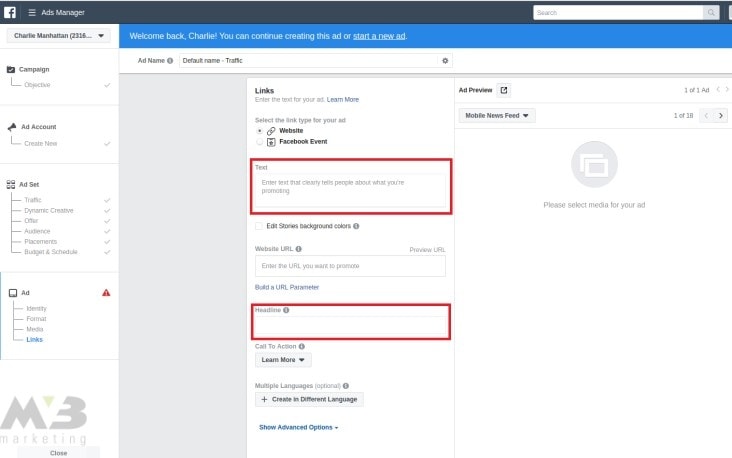Viewport: 732px width, 458px height.
Task: Open Create New under Ad Account
Action: 41,144
